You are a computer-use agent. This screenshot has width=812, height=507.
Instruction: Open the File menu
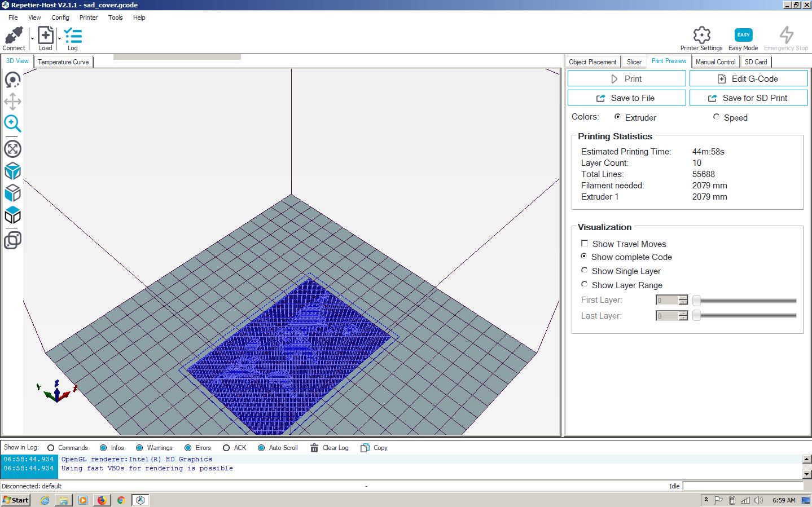point(13,17)
